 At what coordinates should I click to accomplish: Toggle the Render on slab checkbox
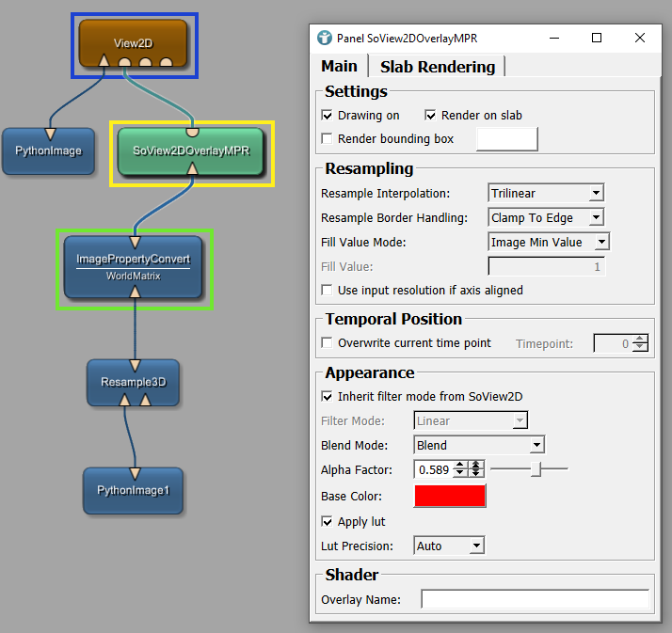tap(431, 116)
